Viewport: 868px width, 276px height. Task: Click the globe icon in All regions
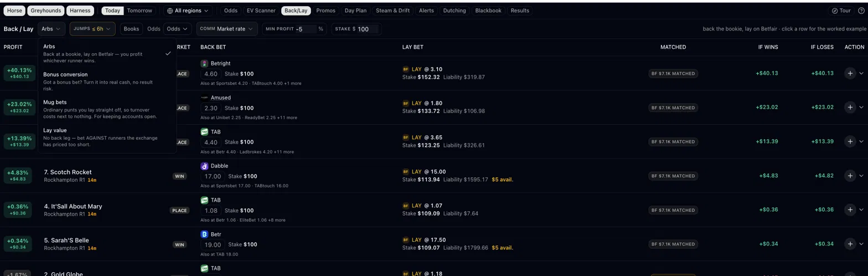(x=170, y=11)
